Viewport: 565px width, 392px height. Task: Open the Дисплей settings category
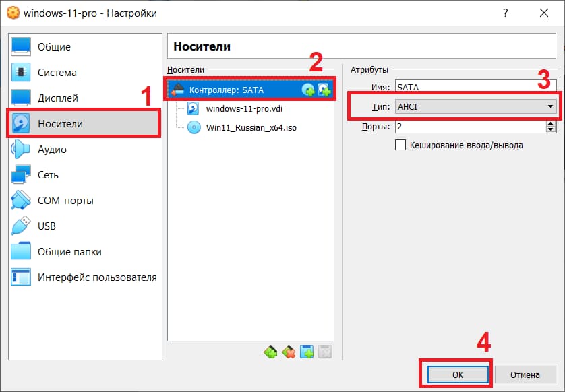click(x=85, y=98)
